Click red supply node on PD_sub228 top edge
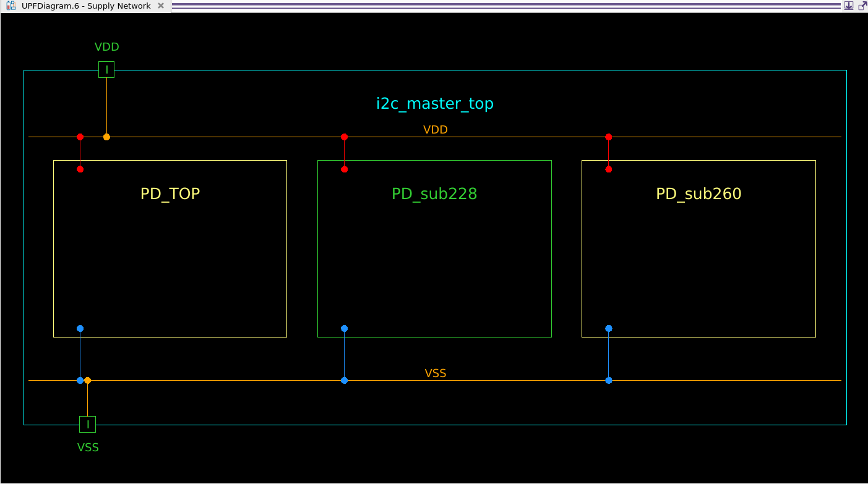 tap(345, 169)
